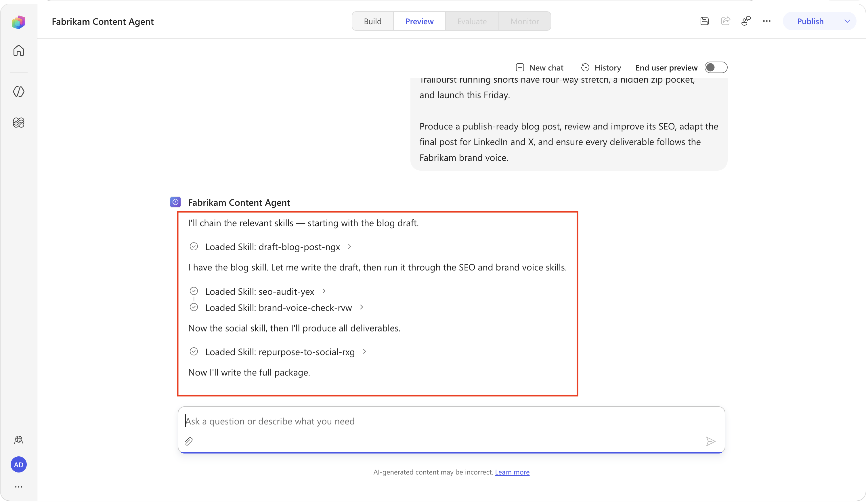Toggle the End user preview switch
Screen dimensions: 868x503
[x=716, y=68]
